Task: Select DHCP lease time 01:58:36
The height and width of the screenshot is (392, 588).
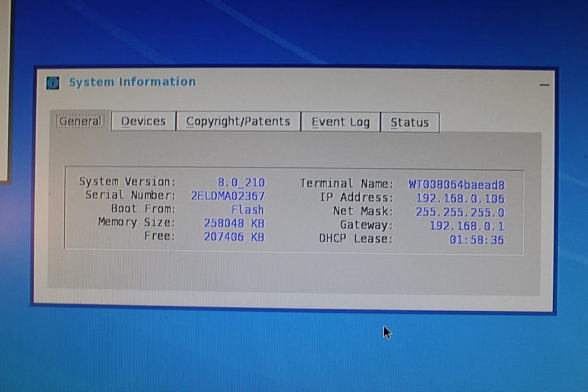Action: (477, 239)
